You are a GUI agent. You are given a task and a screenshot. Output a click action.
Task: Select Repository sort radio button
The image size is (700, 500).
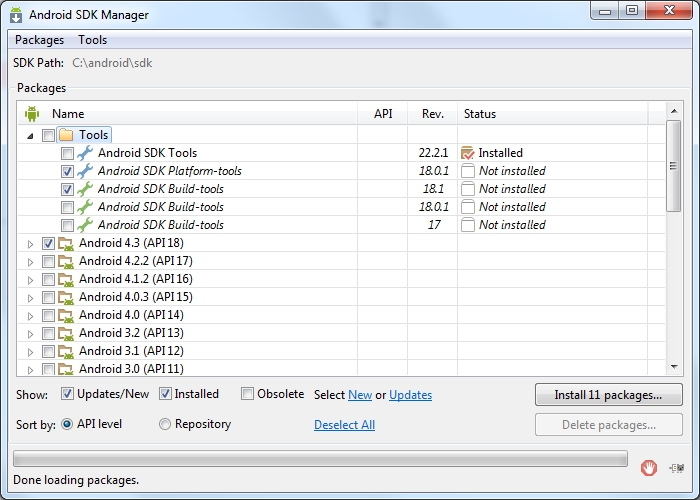click(x=165, y=424)
